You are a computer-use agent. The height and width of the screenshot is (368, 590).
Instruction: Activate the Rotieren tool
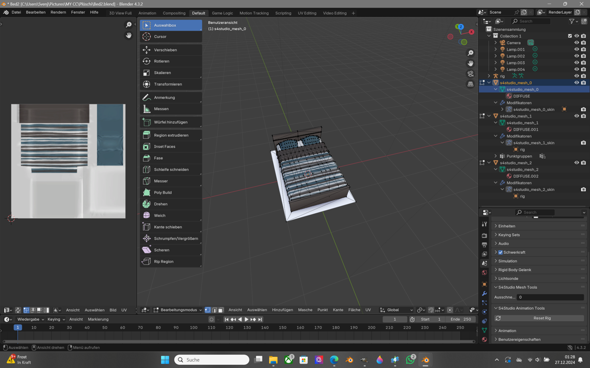click(171, 61)
